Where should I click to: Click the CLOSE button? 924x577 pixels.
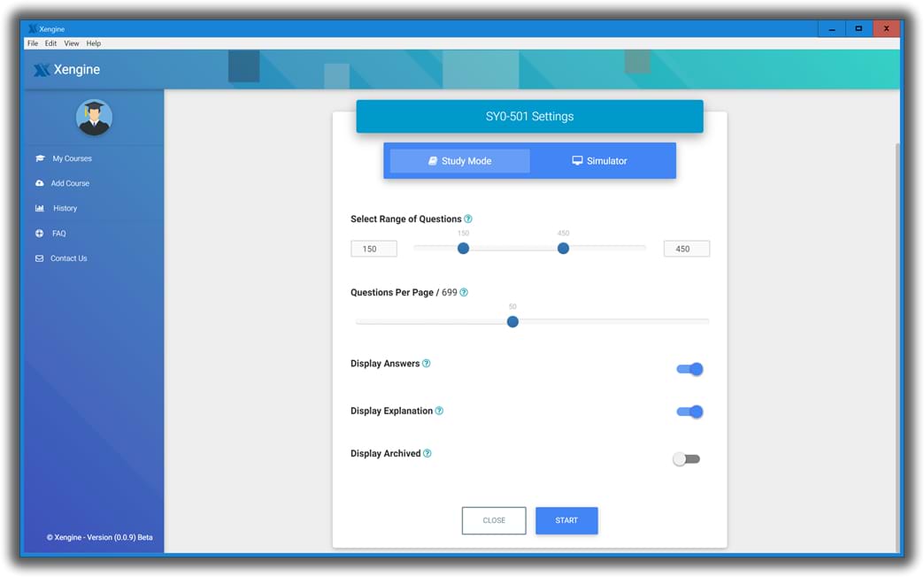point(494,520)
